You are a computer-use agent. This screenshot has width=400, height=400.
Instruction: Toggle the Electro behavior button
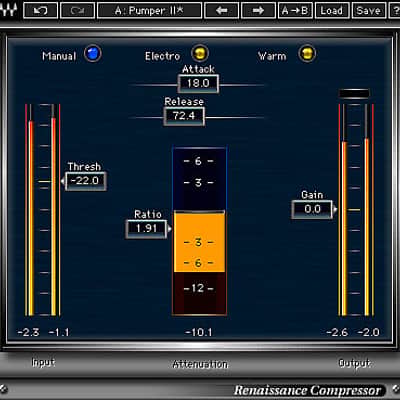[x=200, y=54]
